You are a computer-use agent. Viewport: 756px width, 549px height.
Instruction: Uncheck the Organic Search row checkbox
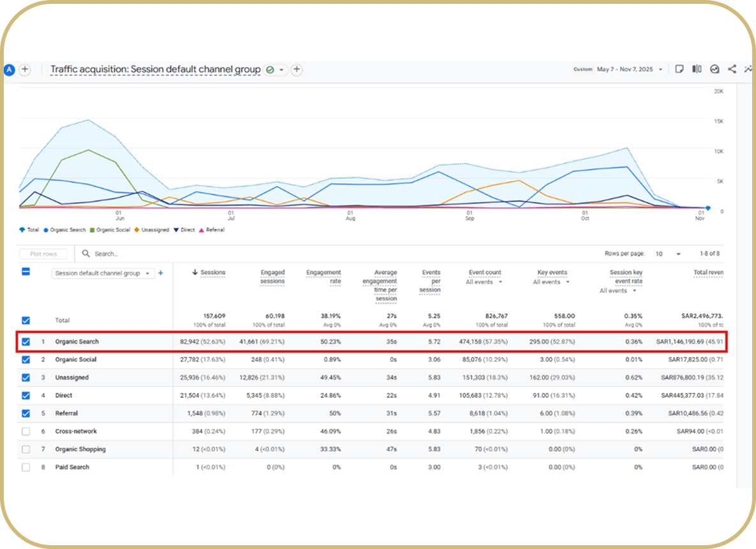[26, 342]
